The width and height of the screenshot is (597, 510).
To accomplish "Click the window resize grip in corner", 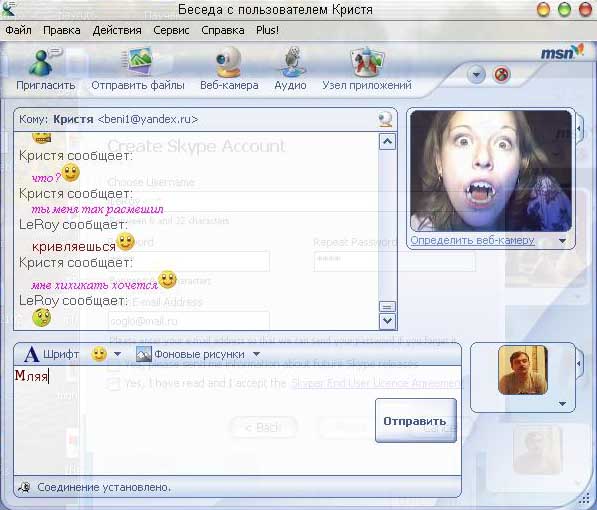I will coord(584,498).
